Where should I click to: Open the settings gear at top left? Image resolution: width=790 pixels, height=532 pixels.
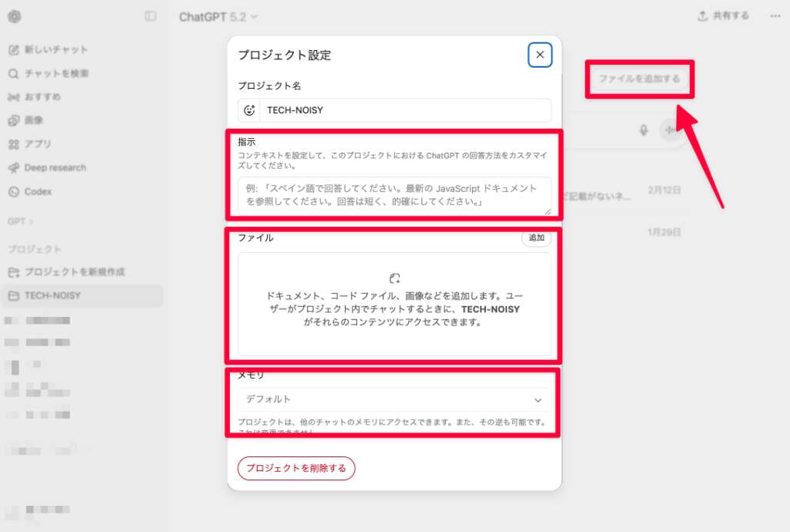coord(13,16)
